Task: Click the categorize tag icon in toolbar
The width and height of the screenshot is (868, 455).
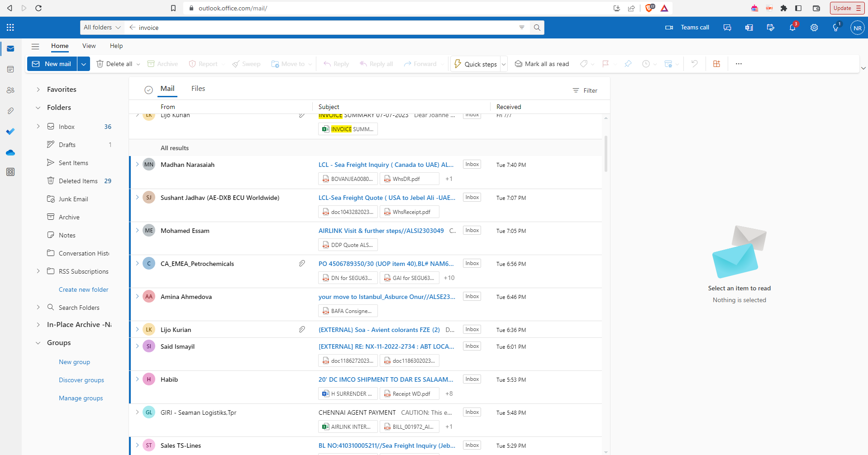Action: click(x=584, y=64)
